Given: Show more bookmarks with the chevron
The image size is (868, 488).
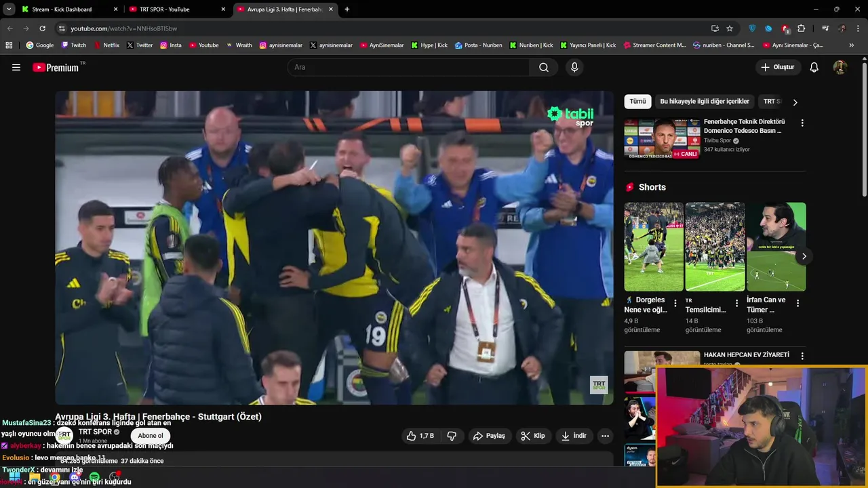Looking at the screenshot, I should point(852,45).
